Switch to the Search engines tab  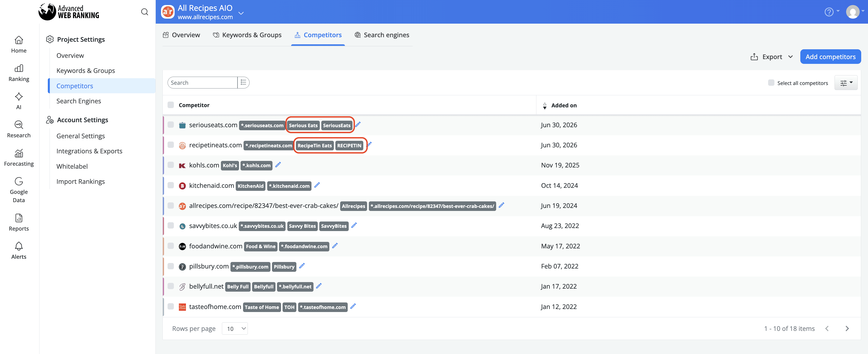382,35
